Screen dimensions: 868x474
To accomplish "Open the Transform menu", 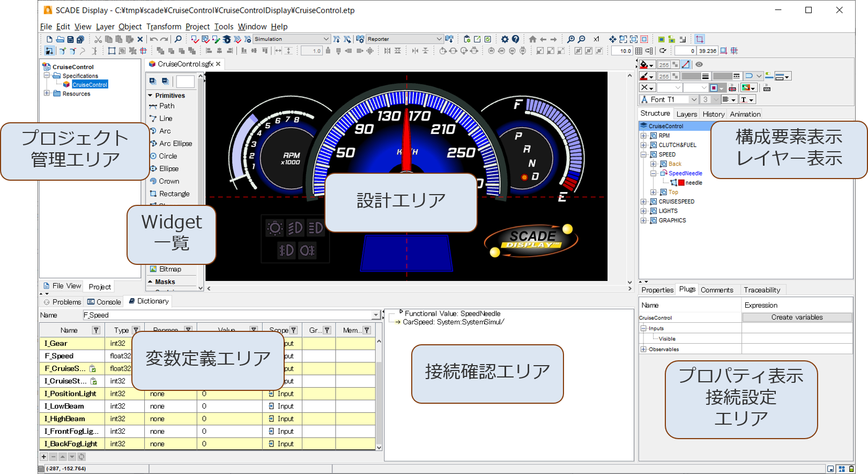I will (164, 27).
